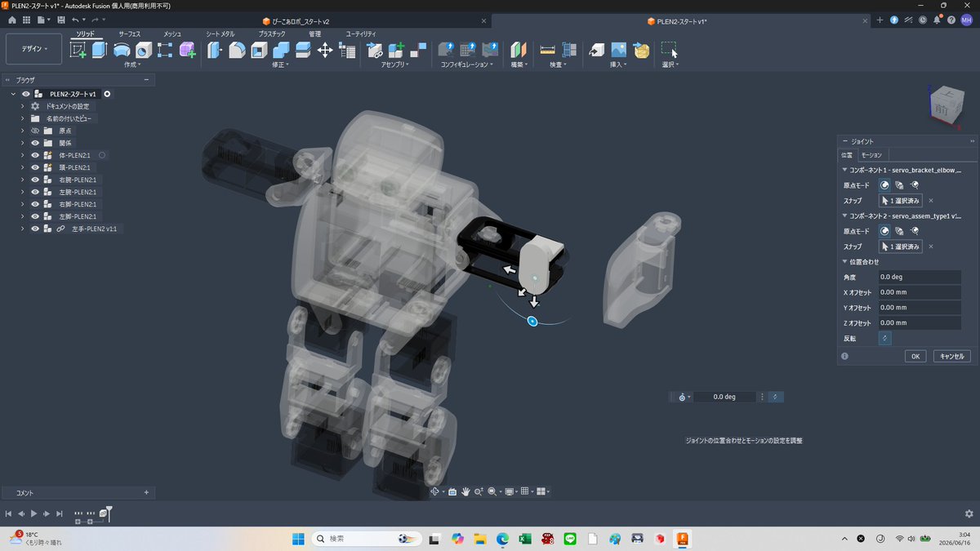Click コンポーネント 2 スナップ 1 選択済み button
Screen dimensions: 980x551
point(901,246)
